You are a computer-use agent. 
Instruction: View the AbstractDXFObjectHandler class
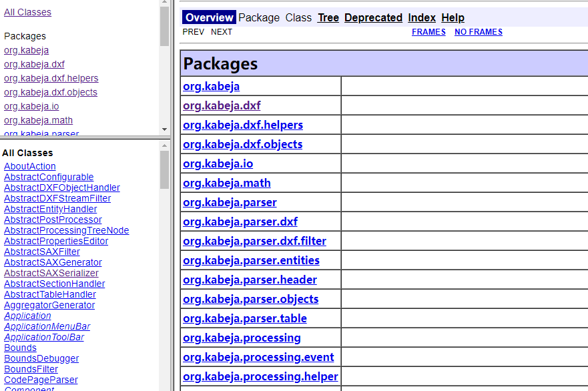61,187
